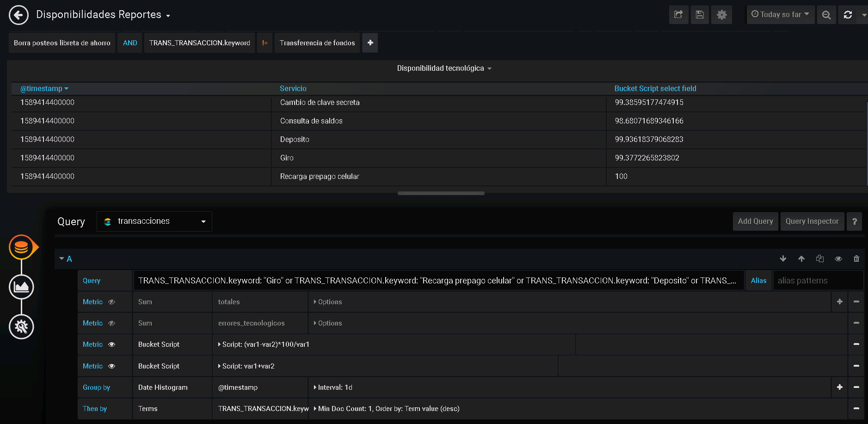
Task: Open the transacciones datasource dropdown
Action: coord(154,221)
